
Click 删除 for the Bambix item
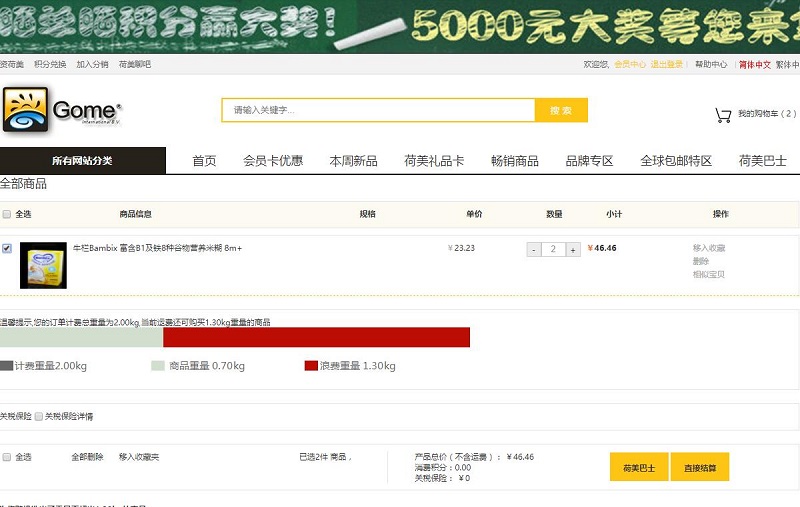pos(701,261)
